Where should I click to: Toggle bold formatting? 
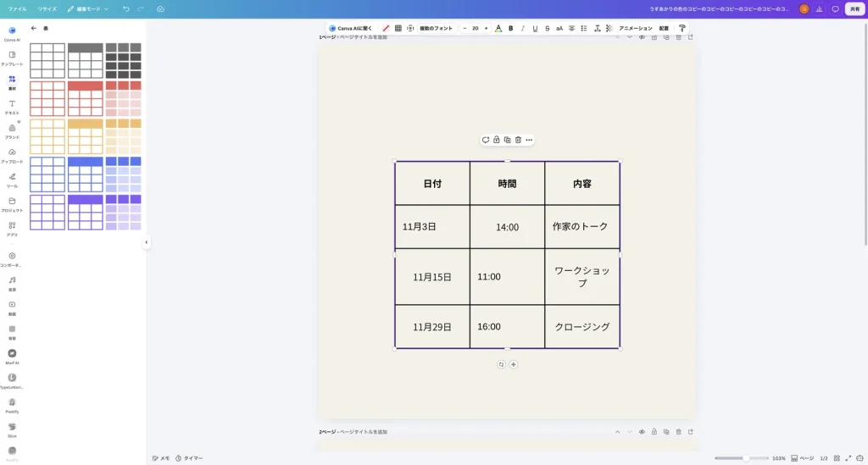(510, 28)
